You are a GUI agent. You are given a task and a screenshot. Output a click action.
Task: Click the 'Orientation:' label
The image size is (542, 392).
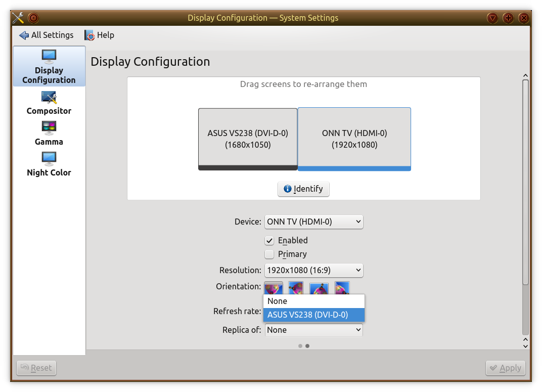[239, 287]
